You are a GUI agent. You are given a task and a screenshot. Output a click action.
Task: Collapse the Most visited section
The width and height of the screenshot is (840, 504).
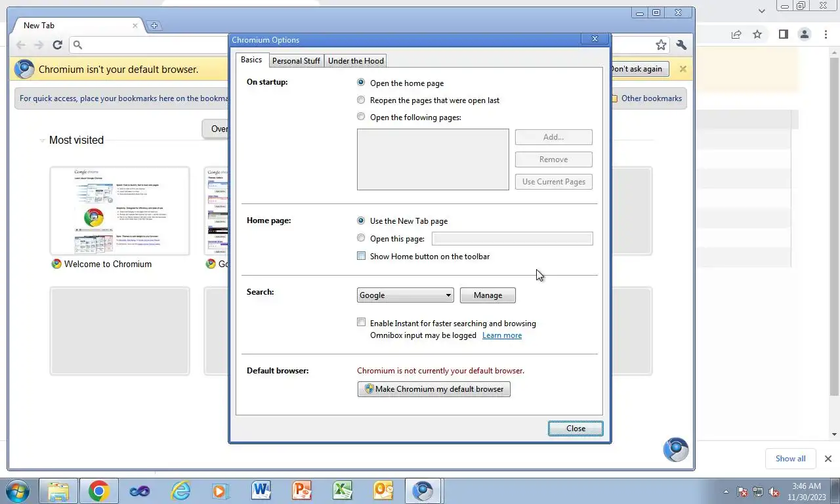pyautogui.click(x=43, y=140)
